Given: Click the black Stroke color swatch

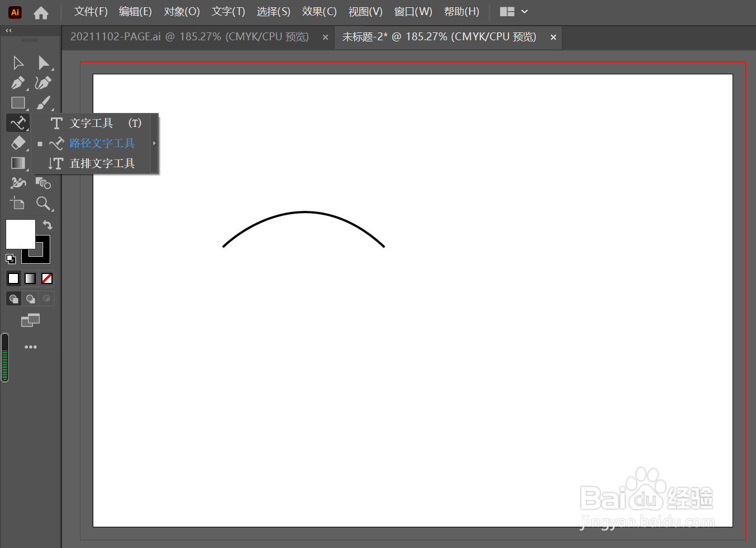Looking at the screenshot, I should 44,256.
